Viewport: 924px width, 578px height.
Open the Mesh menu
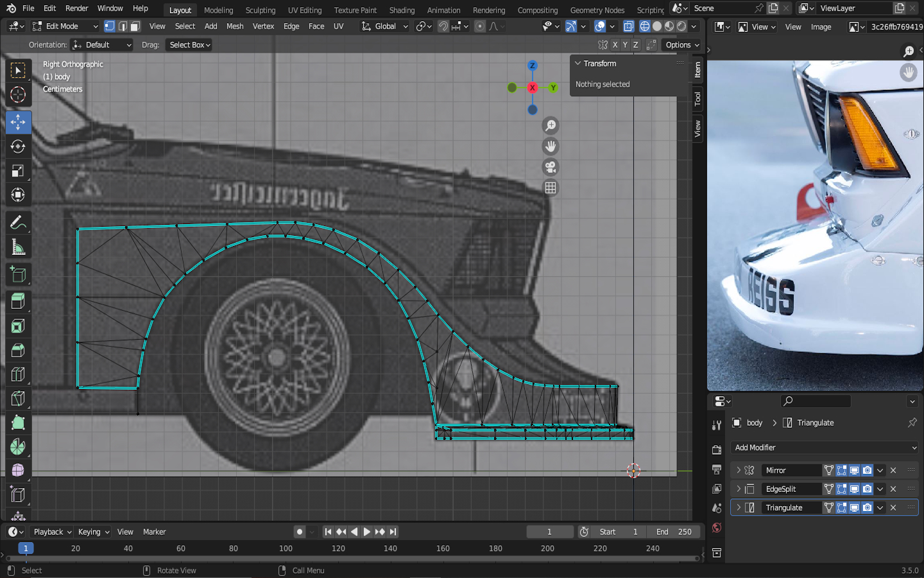tap(235, 26)
